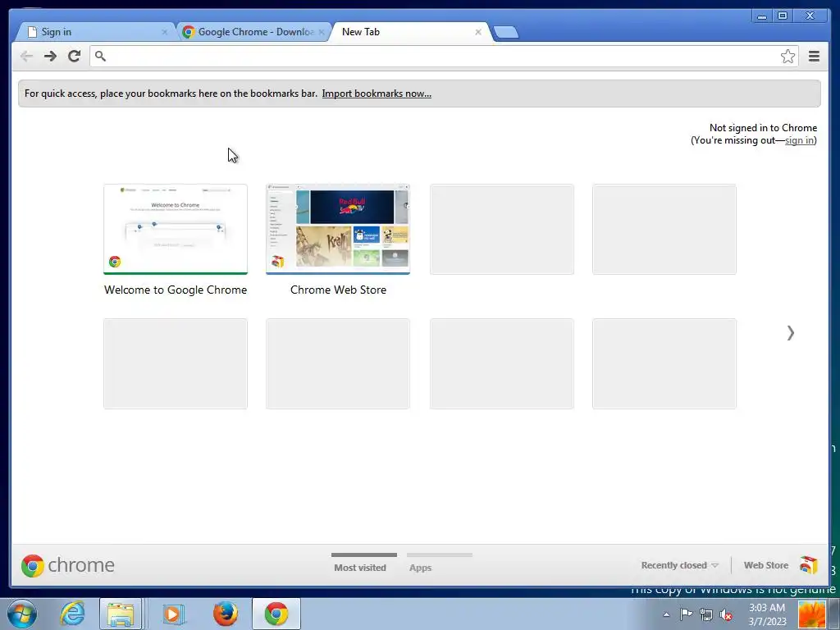The height and width of the screenshot is (630, 840).
Task: Open the Windows Start menu
Action: click(22, 614)
